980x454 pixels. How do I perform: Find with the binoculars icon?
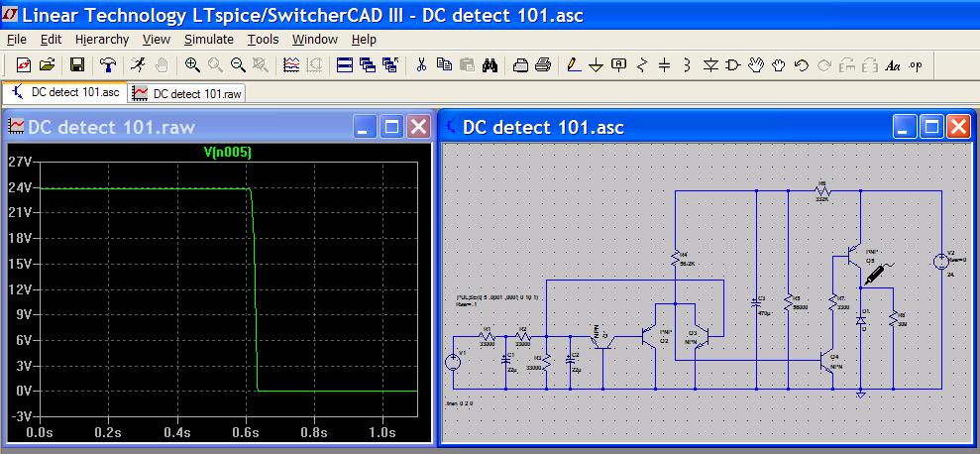(x=490, y=64)
